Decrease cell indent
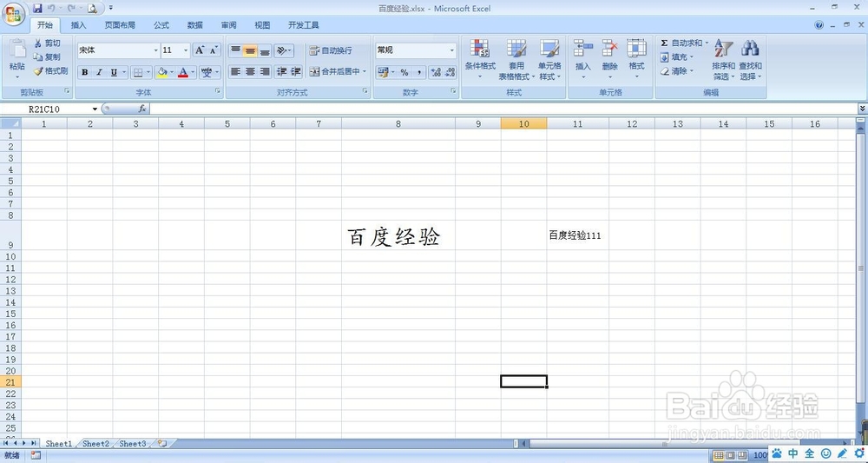The height and width of the screenshot is (463, 868). point(282,71)
